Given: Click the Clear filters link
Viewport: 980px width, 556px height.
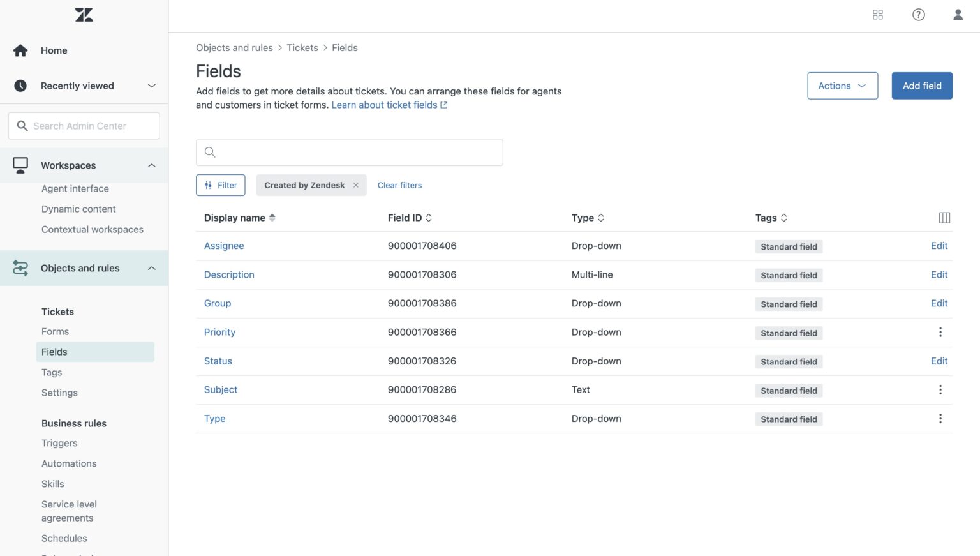Looking at the screenshot, I should [x=399, y=185].
